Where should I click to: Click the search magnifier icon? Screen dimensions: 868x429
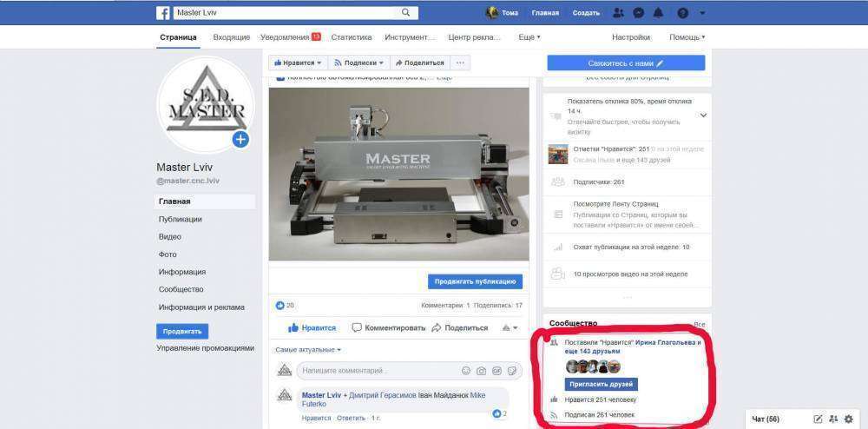click(x=406, y=13)
